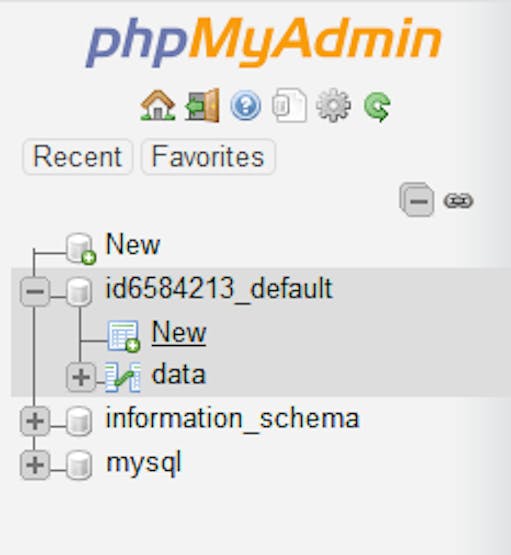Collapse the id6584213_default database node

[x=35, y=292]
